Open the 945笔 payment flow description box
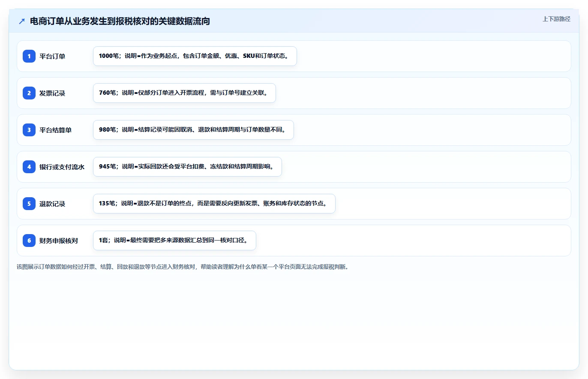Screen dimensions: 588x379 point(187,167)
